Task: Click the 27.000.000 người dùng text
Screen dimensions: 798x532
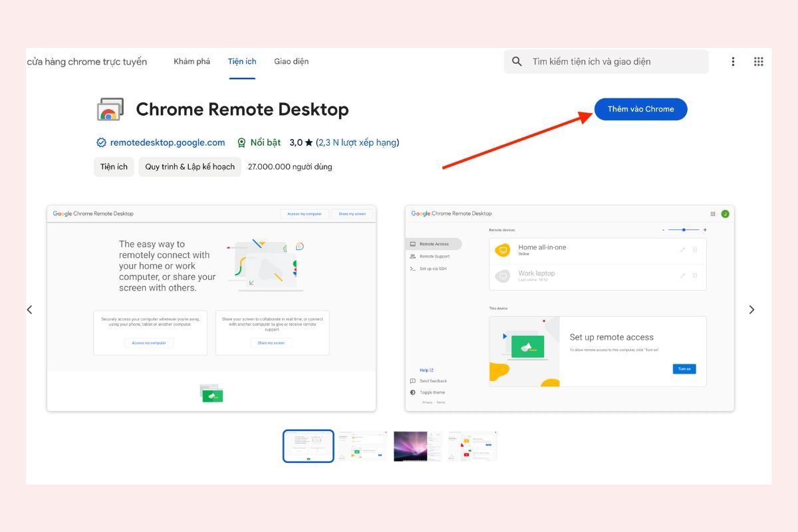Action: pos(290,167)
